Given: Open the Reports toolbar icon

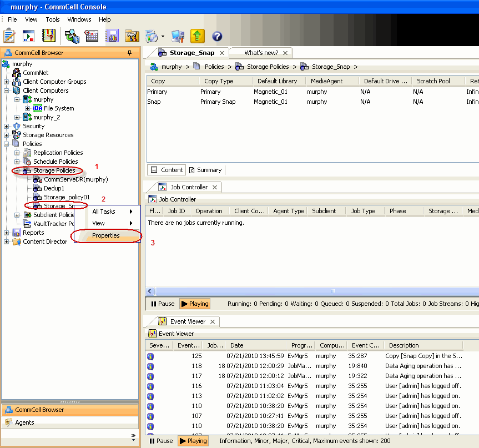Looking at the screenshot, I should 112,36.
